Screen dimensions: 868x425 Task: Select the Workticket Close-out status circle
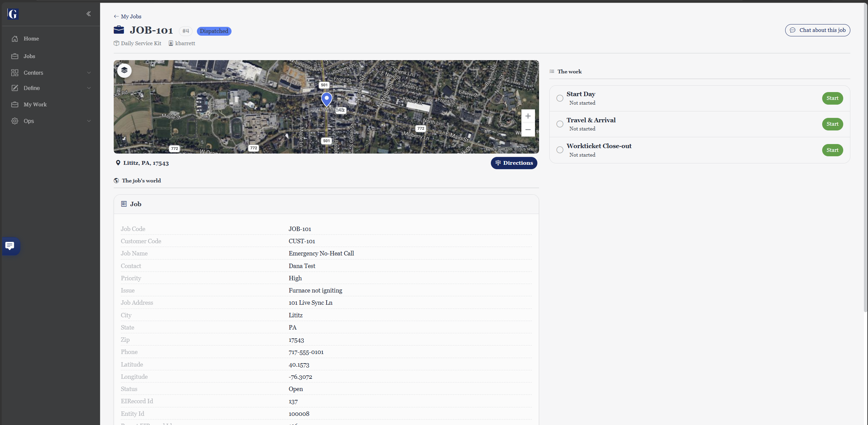tap(560, 150)
